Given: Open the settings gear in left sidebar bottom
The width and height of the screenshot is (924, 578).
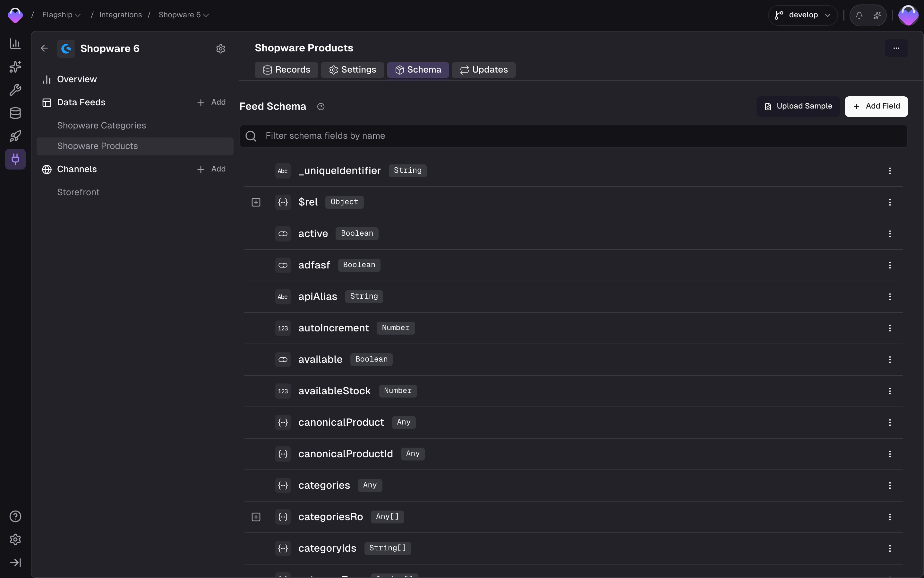Looking at the screenshot, I should click(x=15, y=540).
